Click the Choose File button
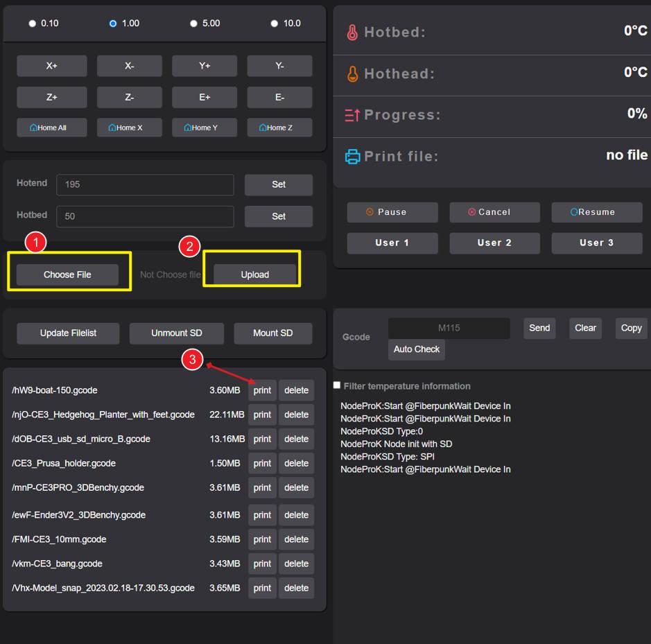This screenshot has height=644, width=651. coord(67,275)
